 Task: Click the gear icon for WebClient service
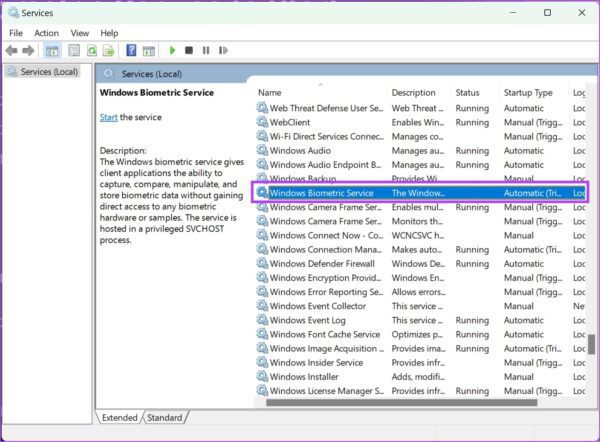coord(262,122)
